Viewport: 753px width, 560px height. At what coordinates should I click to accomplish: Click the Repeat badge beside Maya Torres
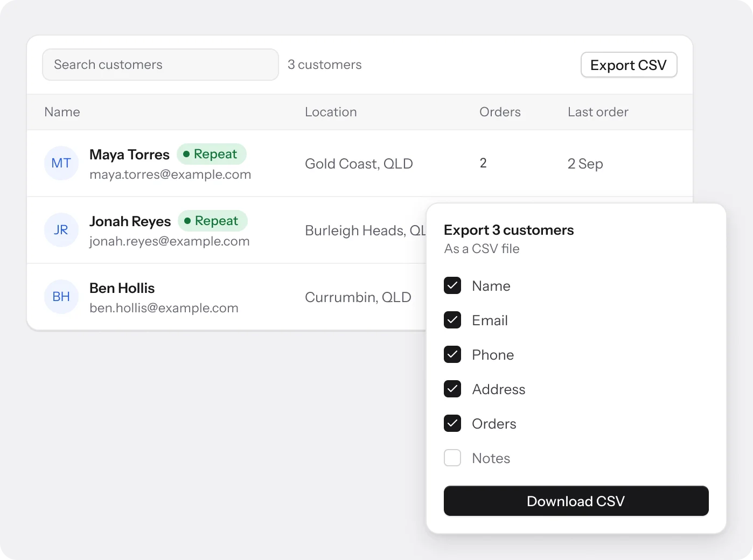click(212, 154)
